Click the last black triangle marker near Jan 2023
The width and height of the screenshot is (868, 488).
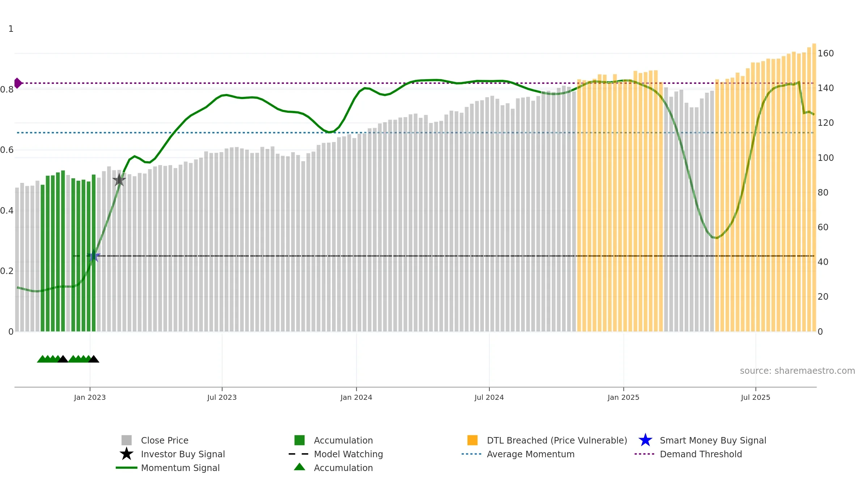pyautogui.click(x=94, y=359)
